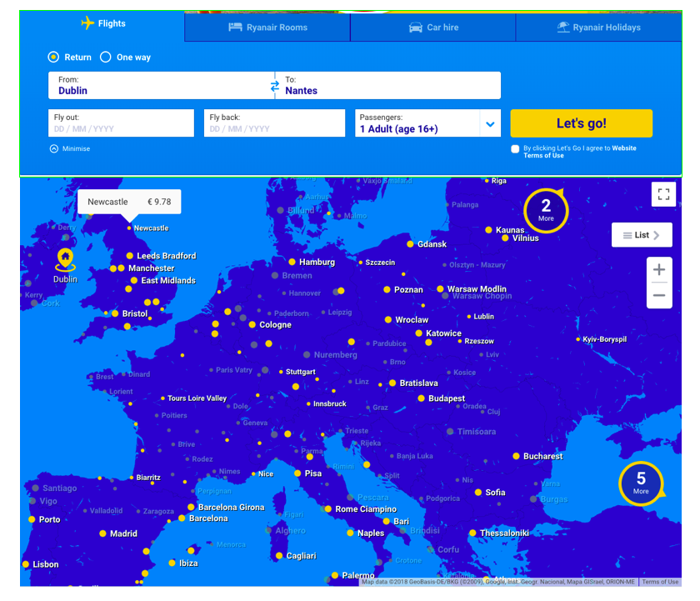Click the '5 More' destinations circle

click(x=641, y=483)
